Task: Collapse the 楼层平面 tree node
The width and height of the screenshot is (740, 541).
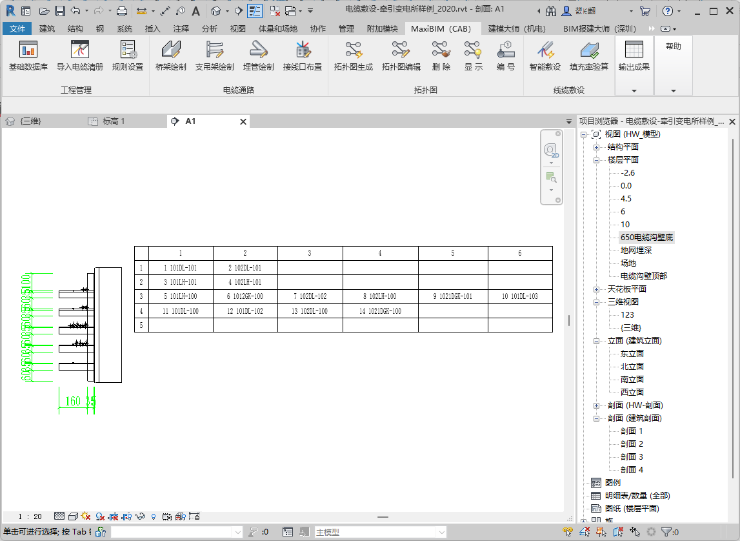Action: point(597,159)
